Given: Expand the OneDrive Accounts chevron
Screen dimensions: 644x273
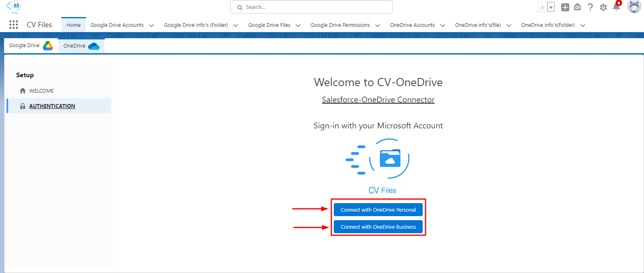Looking at the screenshot, I should 443,25.
